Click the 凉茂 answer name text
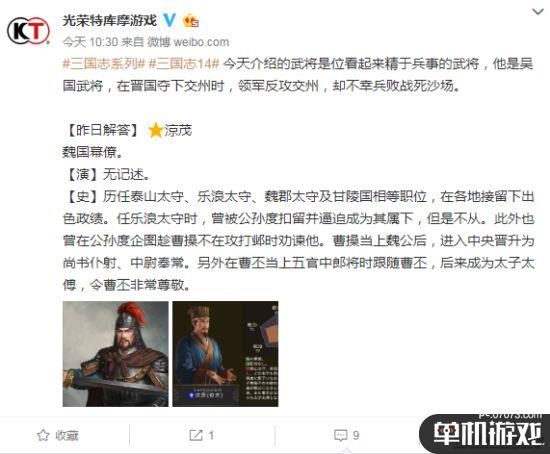The width and height of the screenshot is (550, 454). pyautogui.click(x=178, y=131)
